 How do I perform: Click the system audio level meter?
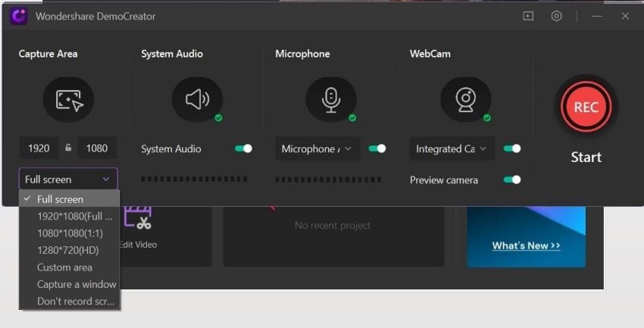(194, 179)
